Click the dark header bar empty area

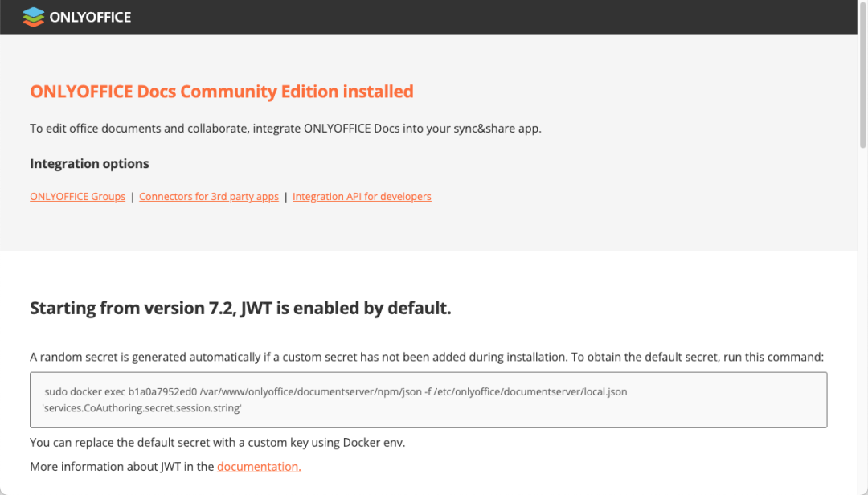tap(482, 17)
